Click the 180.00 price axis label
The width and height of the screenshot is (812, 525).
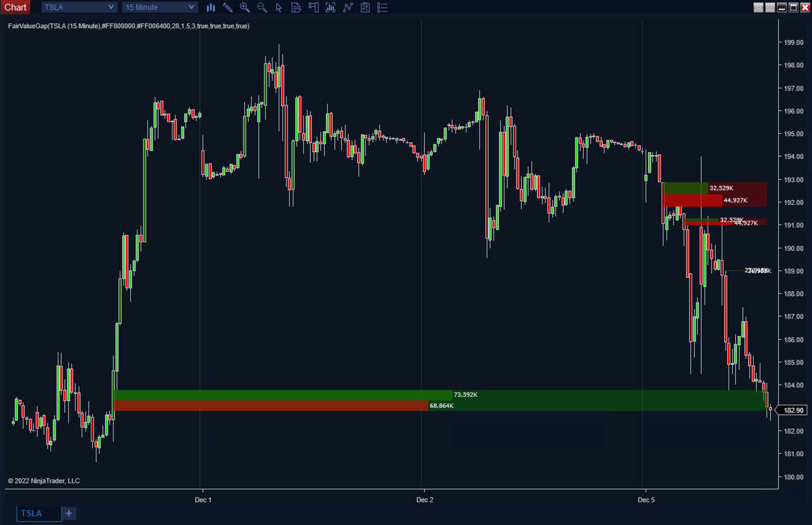click(x=794, y=477)
